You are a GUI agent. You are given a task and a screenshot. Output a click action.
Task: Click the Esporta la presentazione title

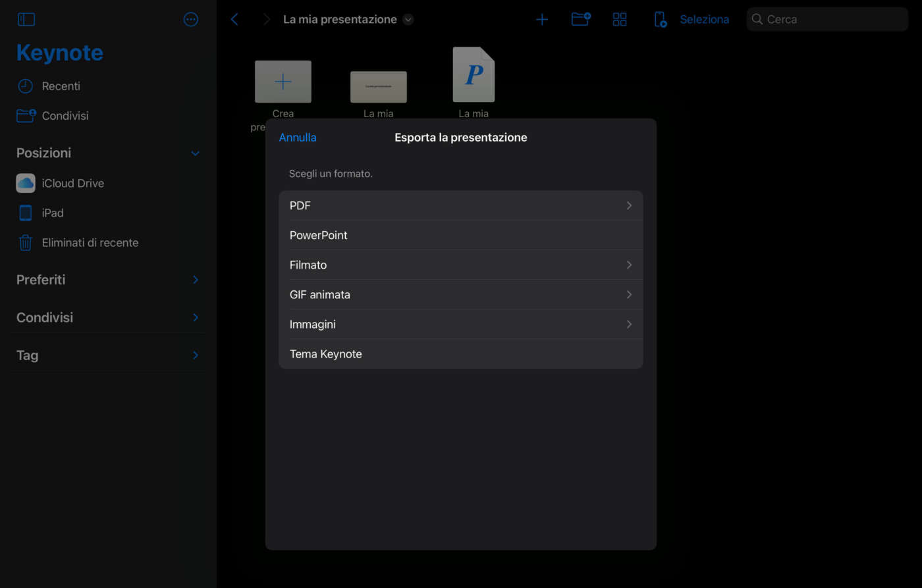[x=461, y=138]
